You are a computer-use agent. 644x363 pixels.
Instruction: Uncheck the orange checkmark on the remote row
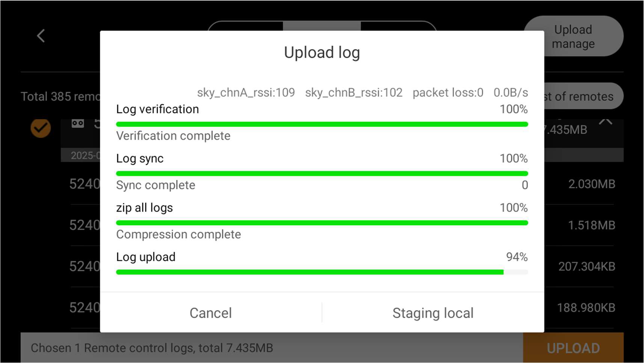pos(41,128)
